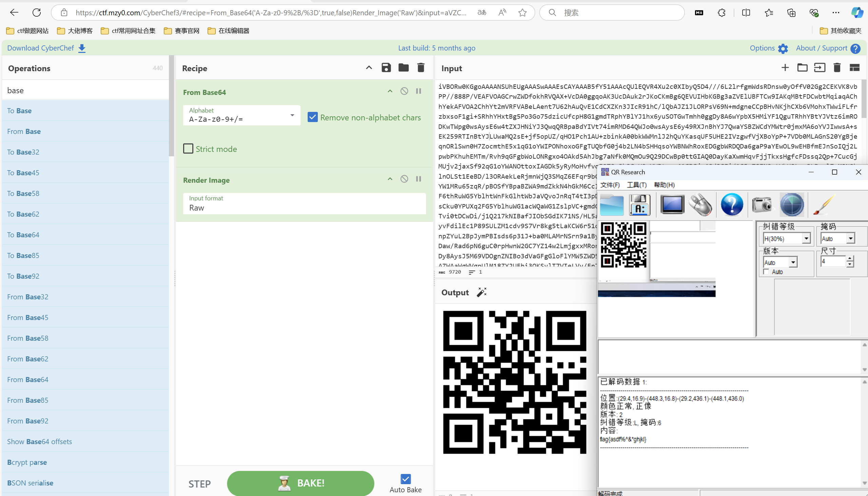Open 大佬博客 bookmarks folder
Screen dimensions: 868x496
click(x=75, y=31)
